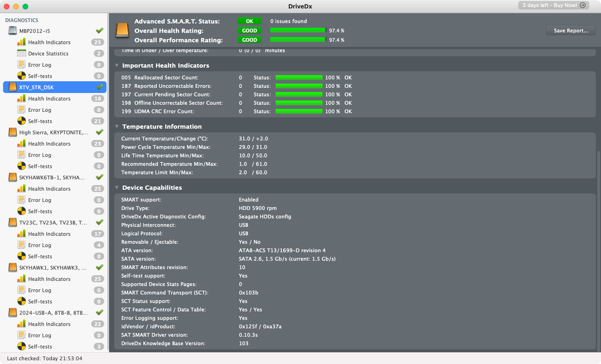The image size is (601, 364).
Task: Click the DriveDx window title
Action: pos(300,6)
